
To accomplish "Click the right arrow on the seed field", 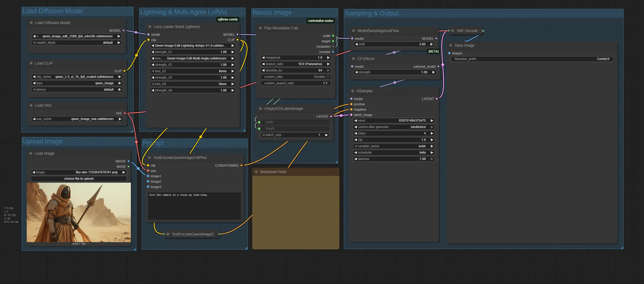I will [x=432, y=121].
